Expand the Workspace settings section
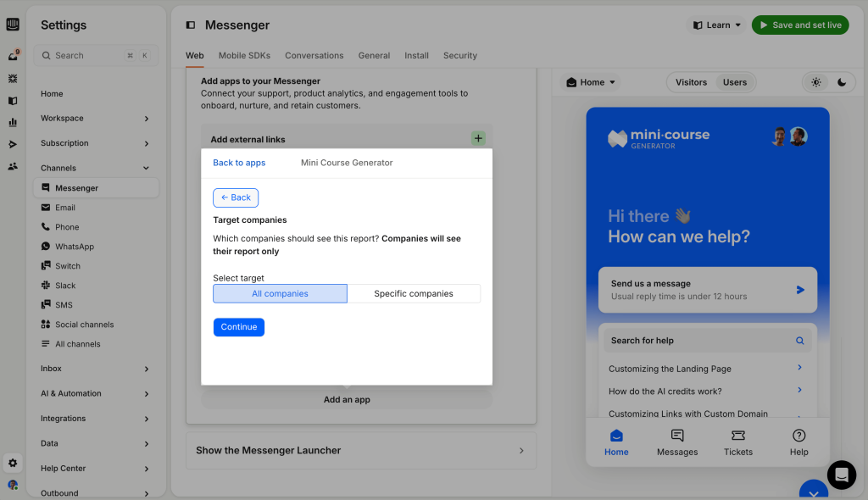 pos(95,119)
